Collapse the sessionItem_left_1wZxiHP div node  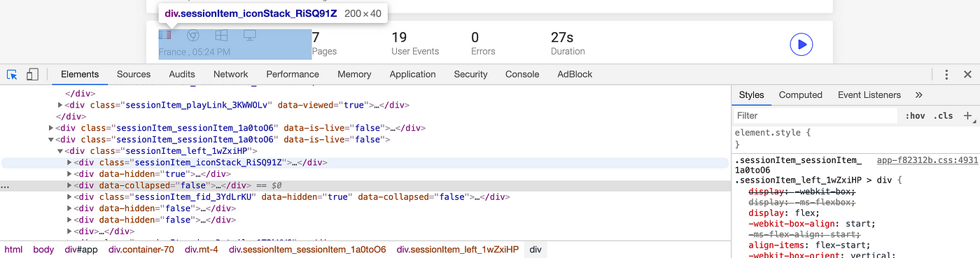coord(60,151)
